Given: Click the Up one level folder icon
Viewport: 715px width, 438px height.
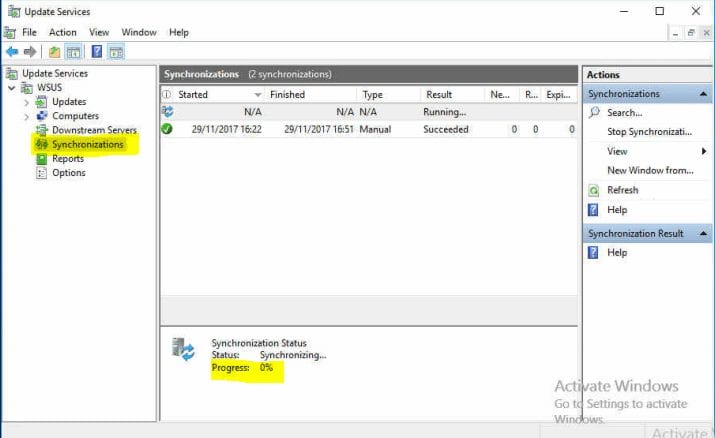Looking at the screenshot, I should tap(54, 52).
